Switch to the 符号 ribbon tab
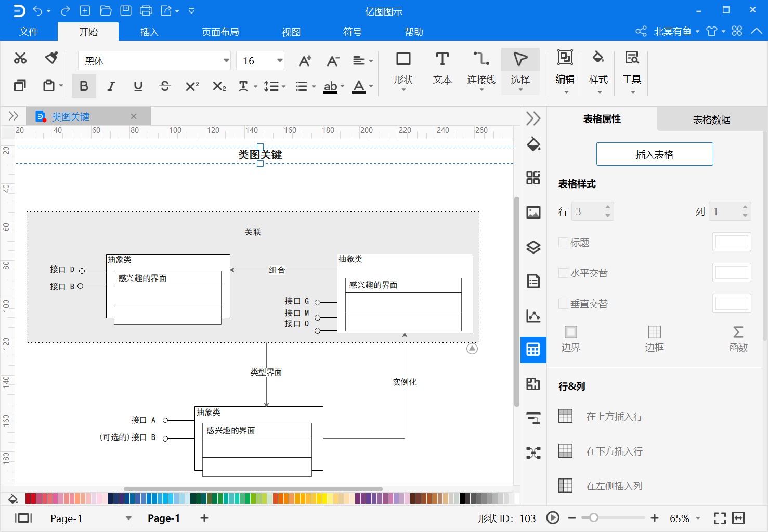 click(x=353, y=32)
